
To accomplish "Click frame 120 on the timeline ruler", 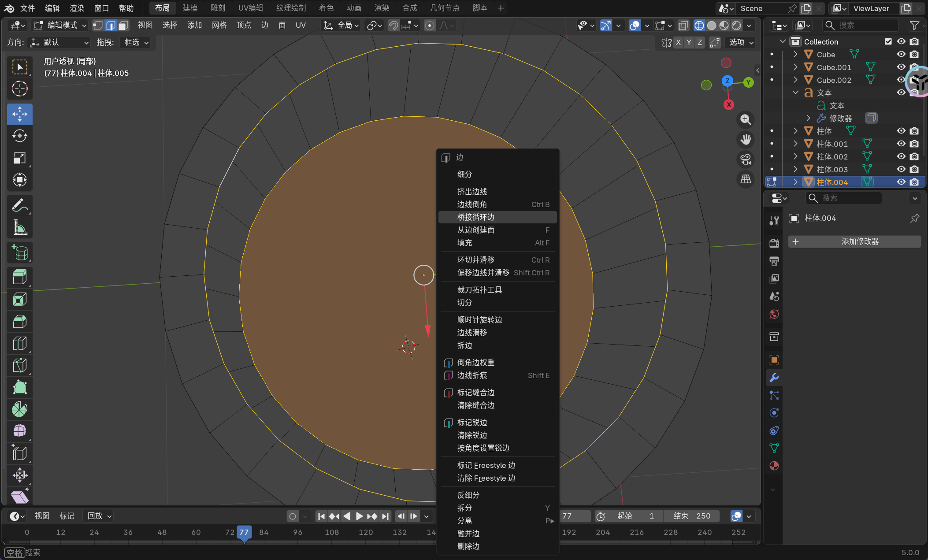I will click(365, 532).
